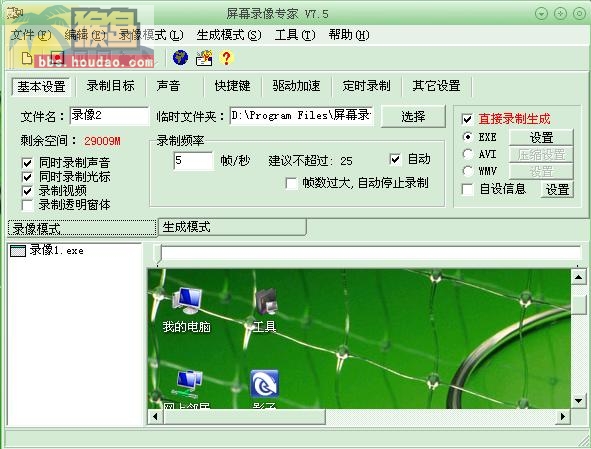Enable 录制透明窗体 checkbox
Screen dimensions: 591x449
(x=27, y=205)
